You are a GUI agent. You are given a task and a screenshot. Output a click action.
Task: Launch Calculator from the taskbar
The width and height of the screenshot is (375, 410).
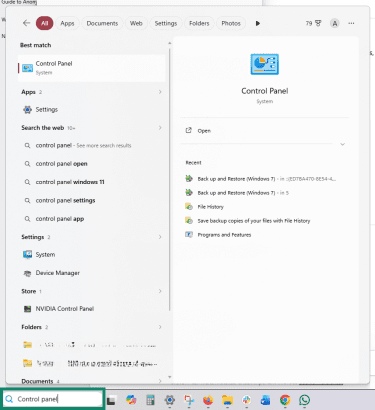coord(150,400)
